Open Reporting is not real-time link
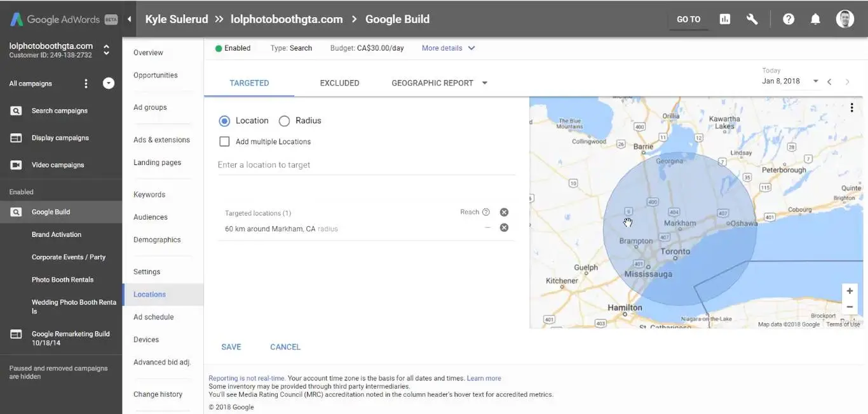 click(247, 378)
